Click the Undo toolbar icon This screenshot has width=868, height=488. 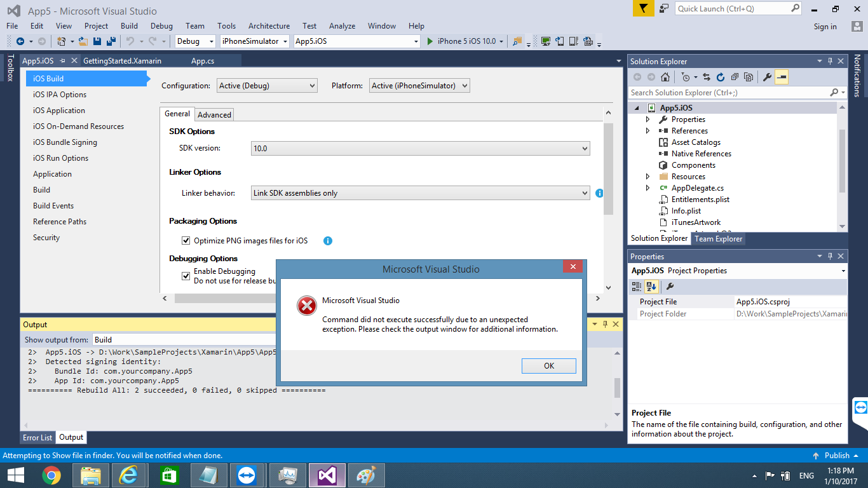click(x=130, y=41)
